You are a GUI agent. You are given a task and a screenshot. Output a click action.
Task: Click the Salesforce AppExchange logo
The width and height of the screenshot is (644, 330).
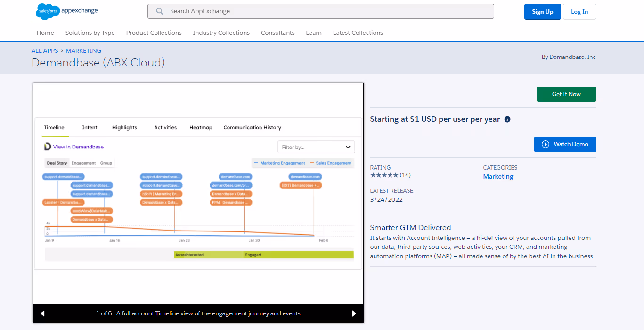(66, 11)
